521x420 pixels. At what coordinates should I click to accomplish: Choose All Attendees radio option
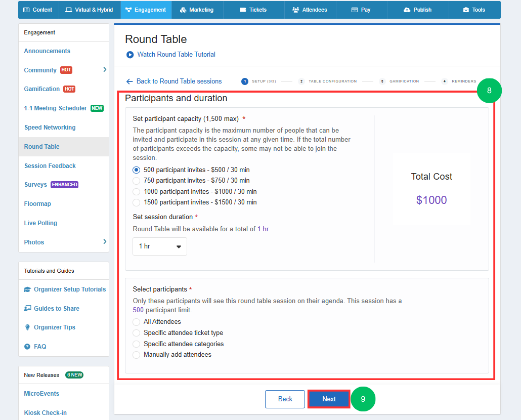[x=136, y=322]
